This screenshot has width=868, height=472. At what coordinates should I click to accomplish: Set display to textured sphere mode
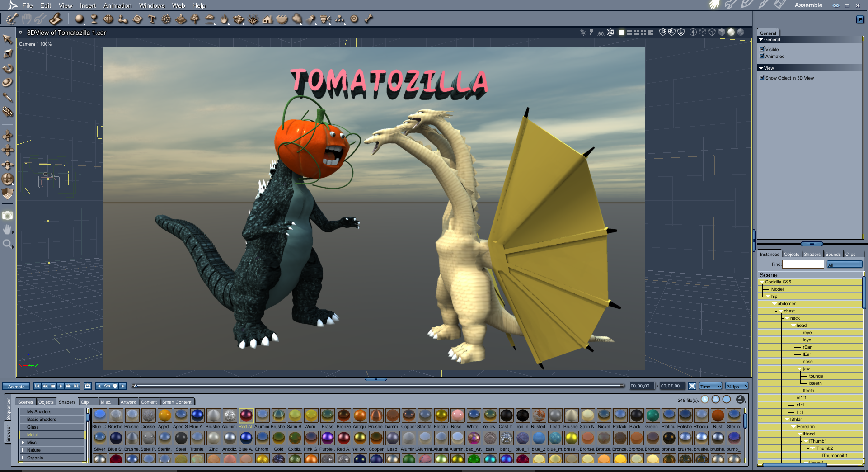pyautogui.click(x=741, y=32)
